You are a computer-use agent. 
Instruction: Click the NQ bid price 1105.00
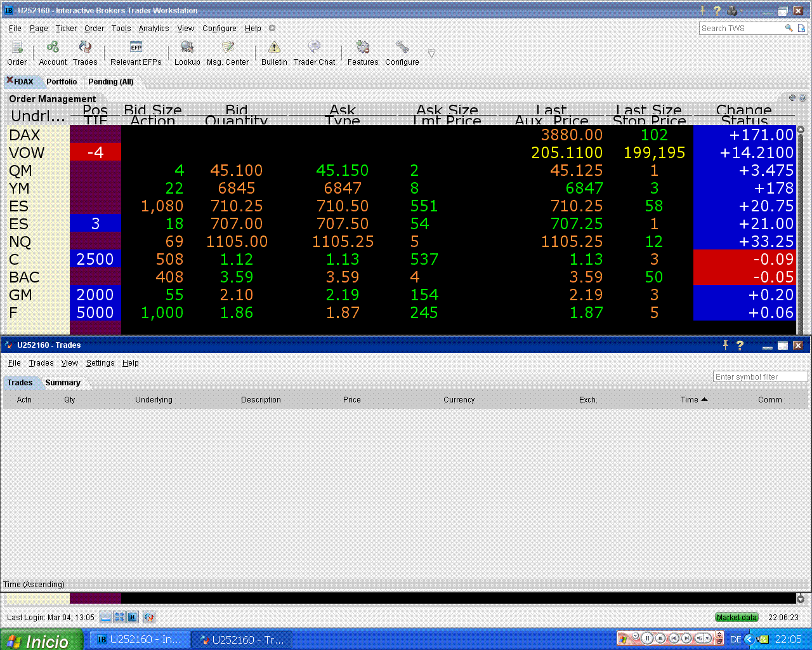pyautogui.click(x=237, y=242)
